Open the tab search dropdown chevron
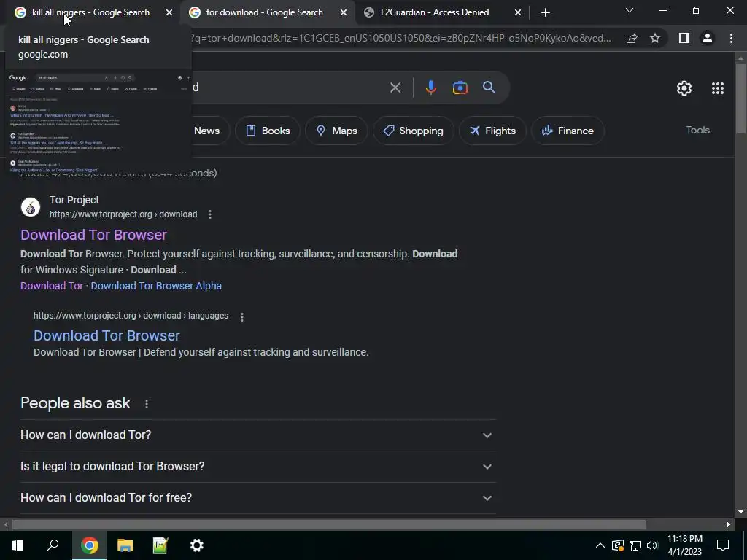The width and height of the screenshot is (747, 560). click(630, 10)
